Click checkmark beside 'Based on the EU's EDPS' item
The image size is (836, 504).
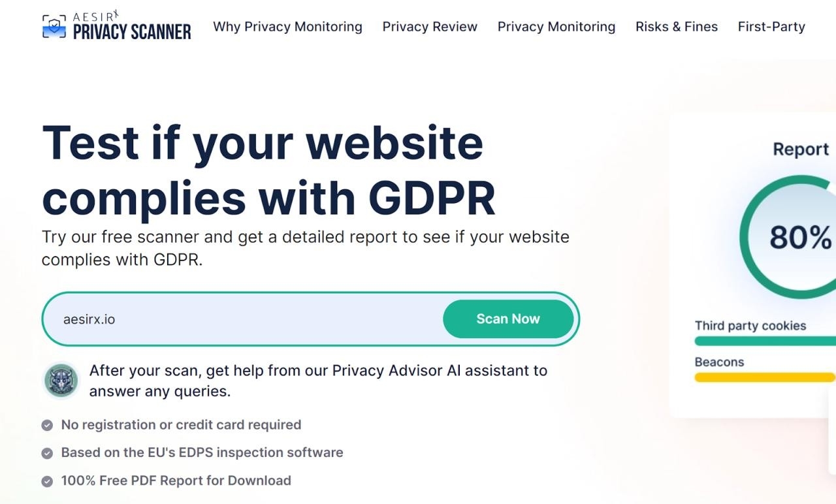click(46, 452)
